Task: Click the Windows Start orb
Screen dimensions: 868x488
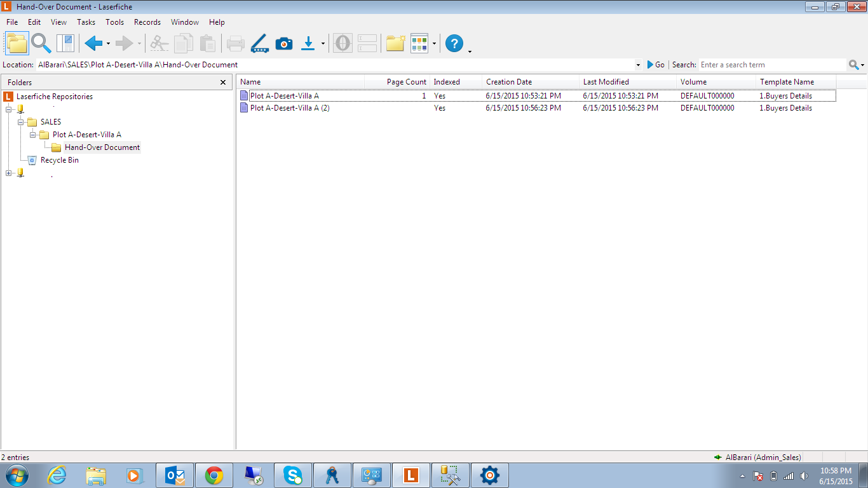Action: [17, 475]
